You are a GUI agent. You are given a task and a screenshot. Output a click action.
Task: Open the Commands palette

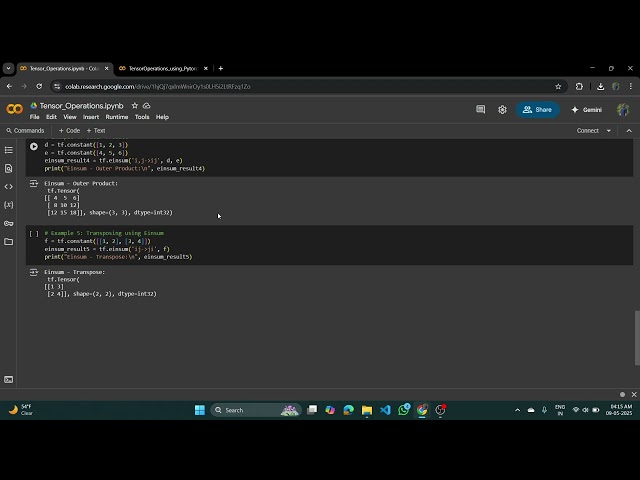point(25,131)
